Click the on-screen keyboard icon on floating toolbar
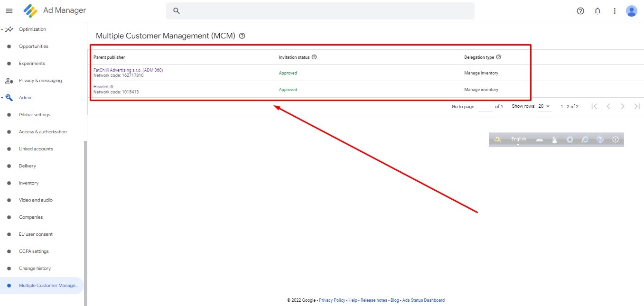This screenshot has width=644, height=306. 540,139
